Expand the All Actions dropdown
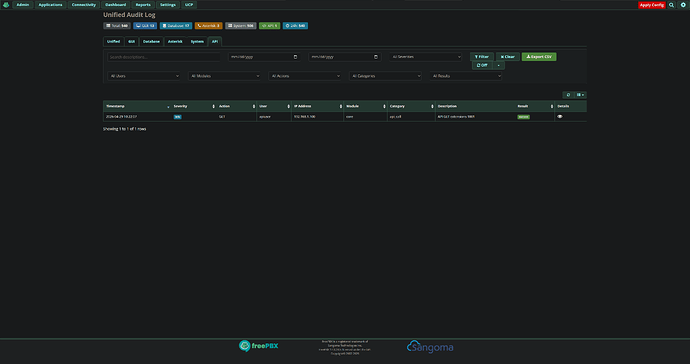 click(305, 76)
